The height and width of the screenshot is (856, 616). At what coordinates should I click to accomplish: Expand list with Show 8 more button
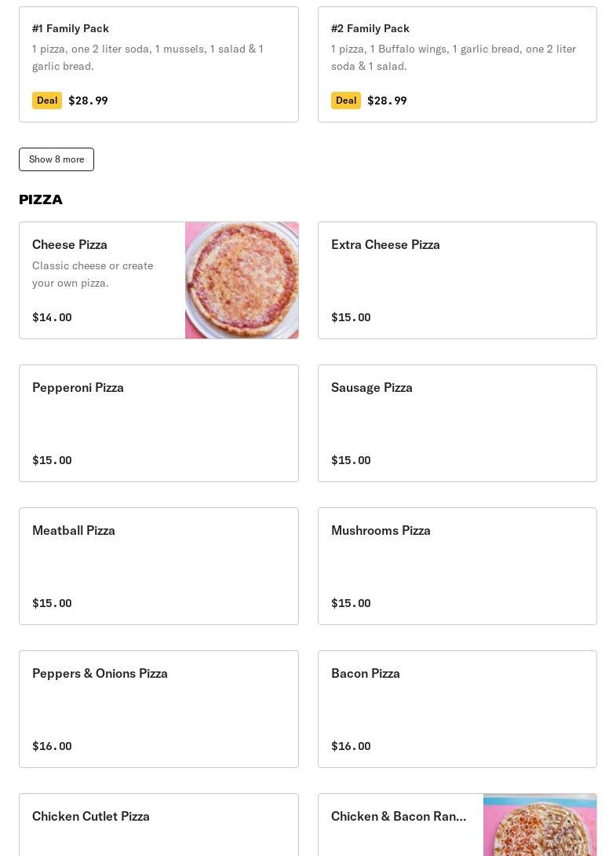tap(56, 159)
